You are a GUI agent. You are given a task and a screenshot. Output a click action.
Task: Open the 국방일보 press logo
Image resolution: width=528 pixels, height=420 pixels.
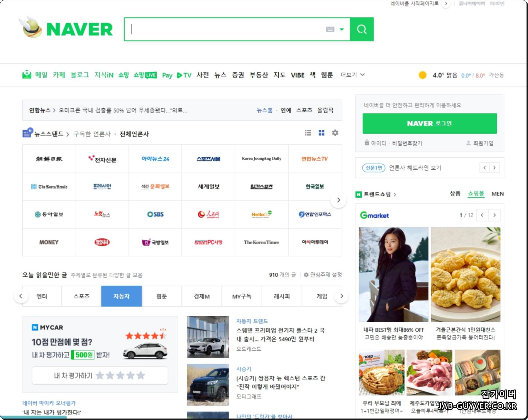tap(155, 242)
